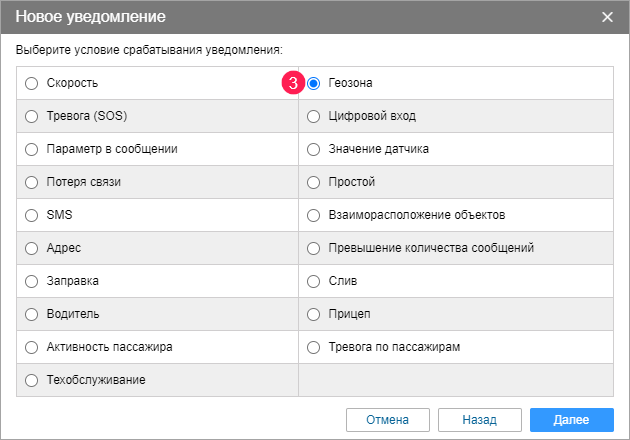
Task: Select Техобслуживание radio option
Action: pos(32,380)
